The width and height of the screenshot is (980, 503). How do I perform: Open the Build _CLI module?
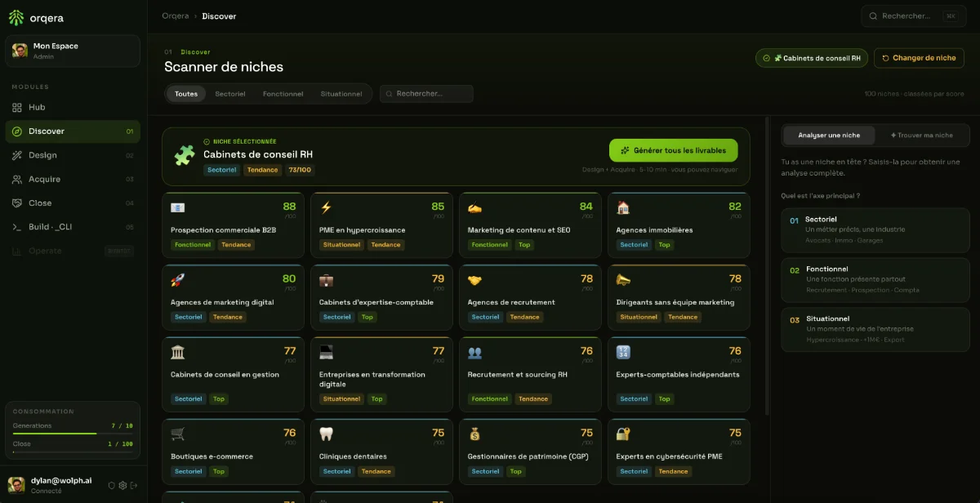73,227
